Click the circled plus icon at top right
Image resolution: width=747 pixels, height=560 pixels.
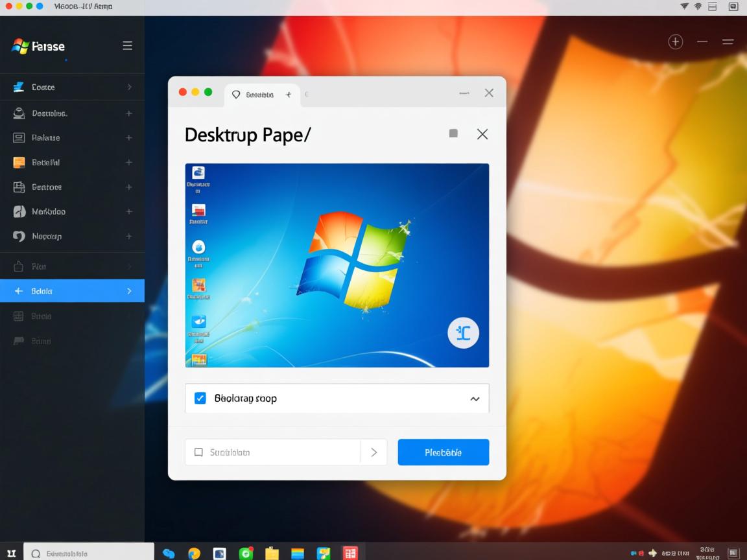click(x=676, y=42)
